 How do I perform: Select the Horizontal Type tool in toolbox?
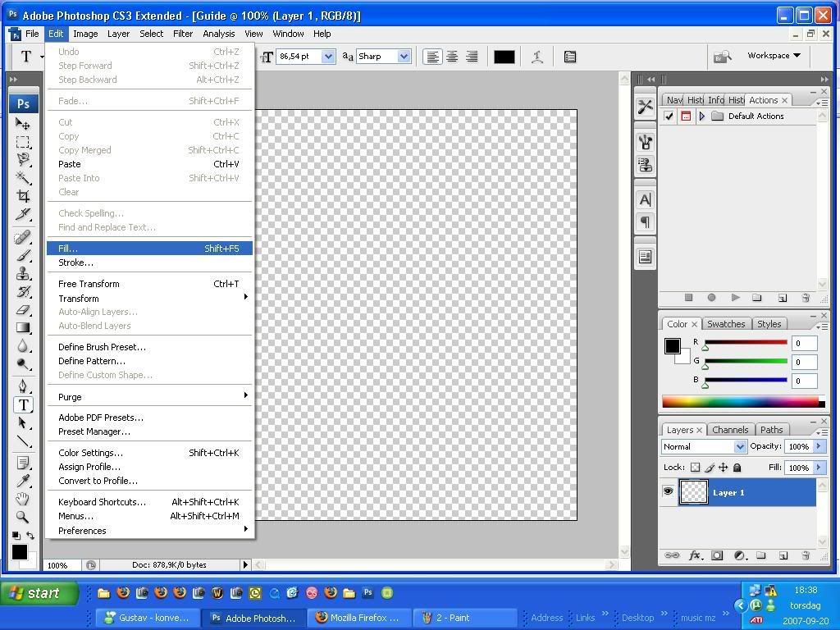point(23,405)
